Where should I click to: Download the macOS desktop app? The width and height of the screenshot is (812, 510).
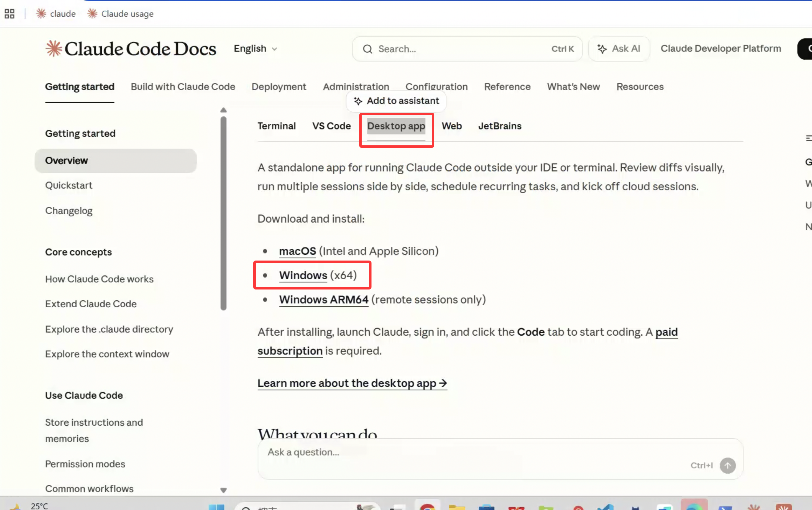tap(298, 251)
